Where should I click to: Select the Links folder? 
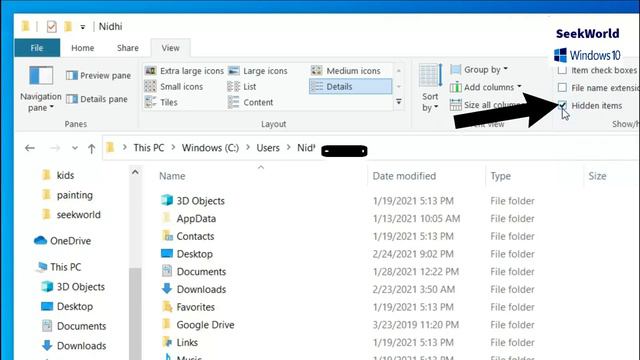(x=187, y=342)
